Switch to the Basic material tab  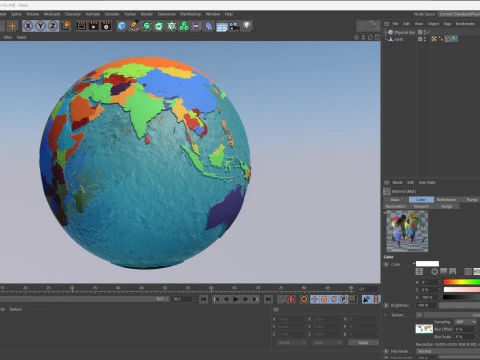396,199
